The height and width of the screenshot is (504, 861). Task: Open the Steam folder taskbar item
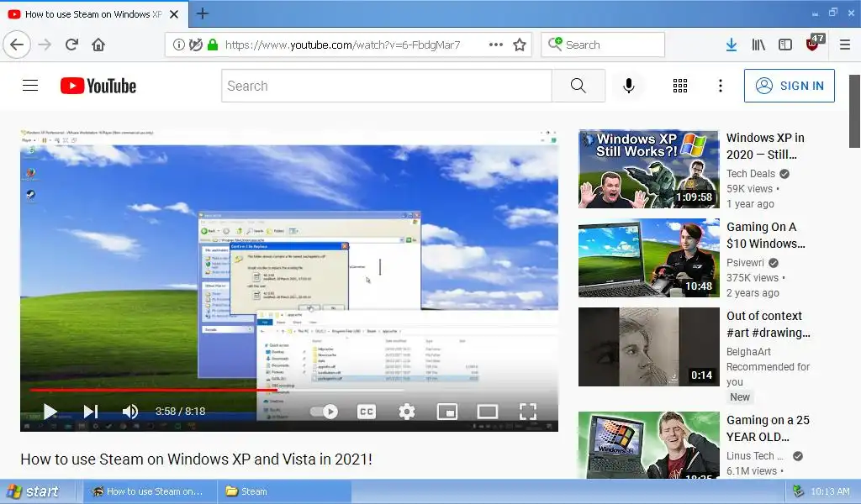[284, 491]
